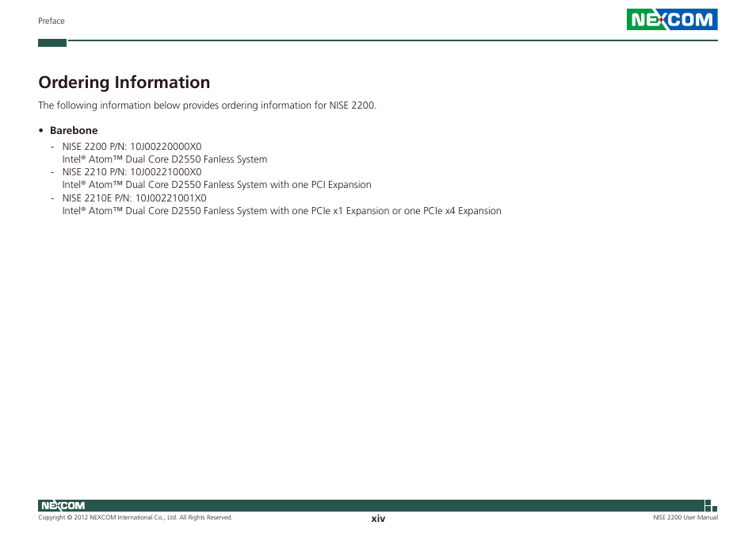Click the page number 'xiv'
Image resolution: width=756 pixels, height=533 pixels.
coord(378,519)
